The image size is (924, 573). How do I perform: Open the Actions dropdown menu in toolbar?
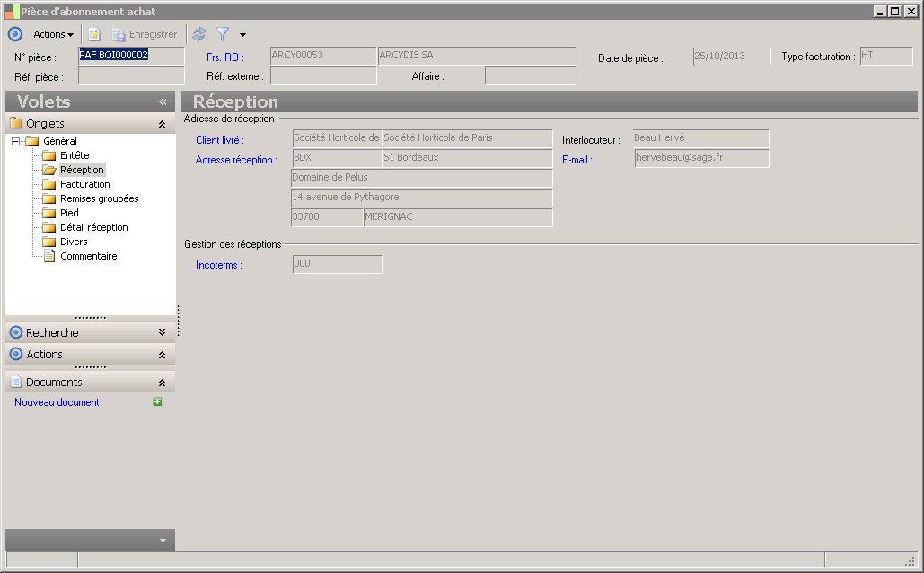pyautogui.click(x=54, y=34)
